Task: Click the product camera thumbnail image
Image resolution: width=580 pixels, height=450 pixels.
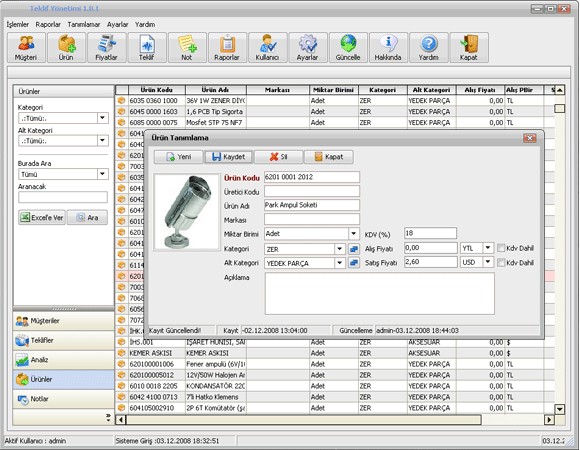Action: 187,213
